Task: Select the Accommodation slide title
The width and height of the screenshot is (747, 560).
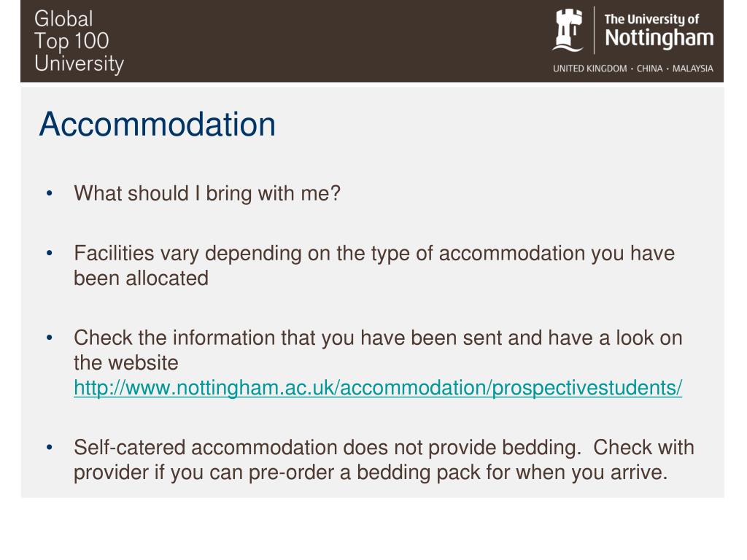Action: (x=158, y=124)
